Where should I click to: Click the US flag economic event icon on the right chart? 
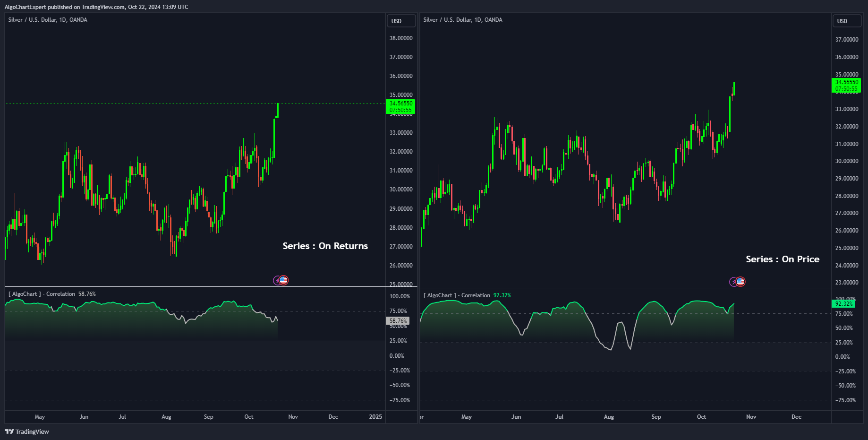click(740, 282)
